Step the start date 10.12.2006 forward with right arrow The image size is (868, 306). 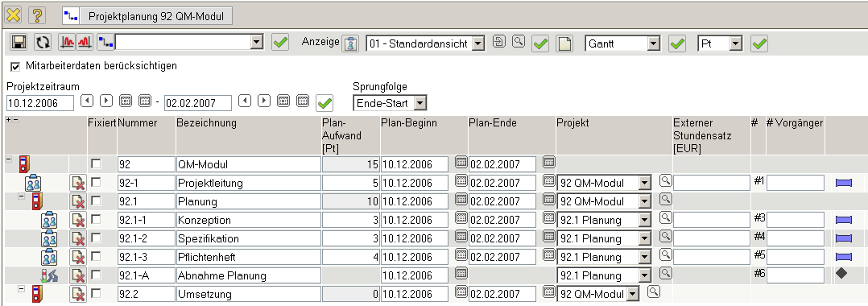click(x=106, y=100)
